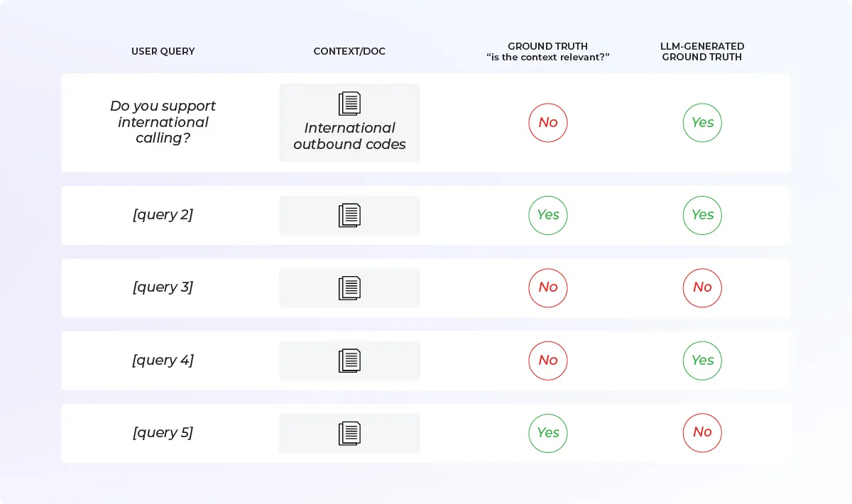Image resolution: width=852 pixels, height=504 pixels.
Task: Click query 2 LLM-generated Yes circle
Action: (x=702, y=215)
